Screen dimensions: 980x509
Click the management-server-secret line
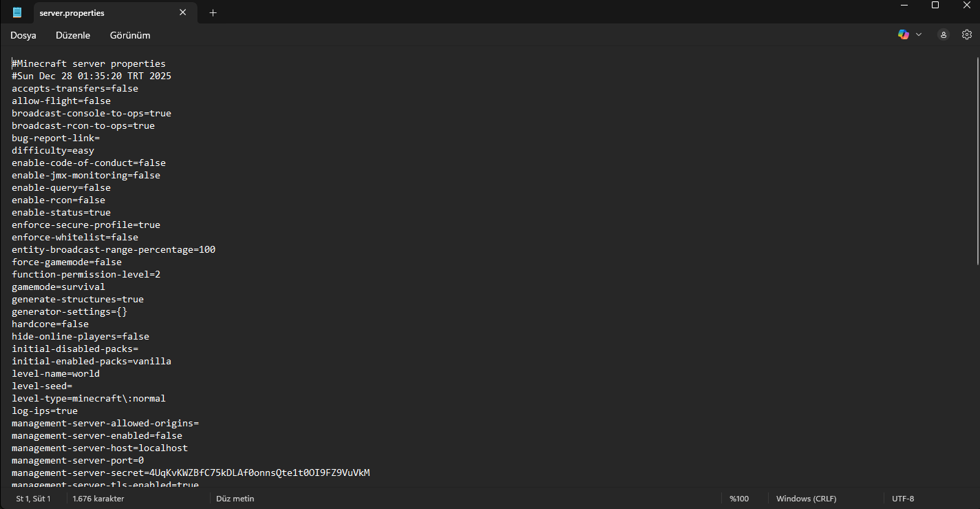click(x=191, y=472)
